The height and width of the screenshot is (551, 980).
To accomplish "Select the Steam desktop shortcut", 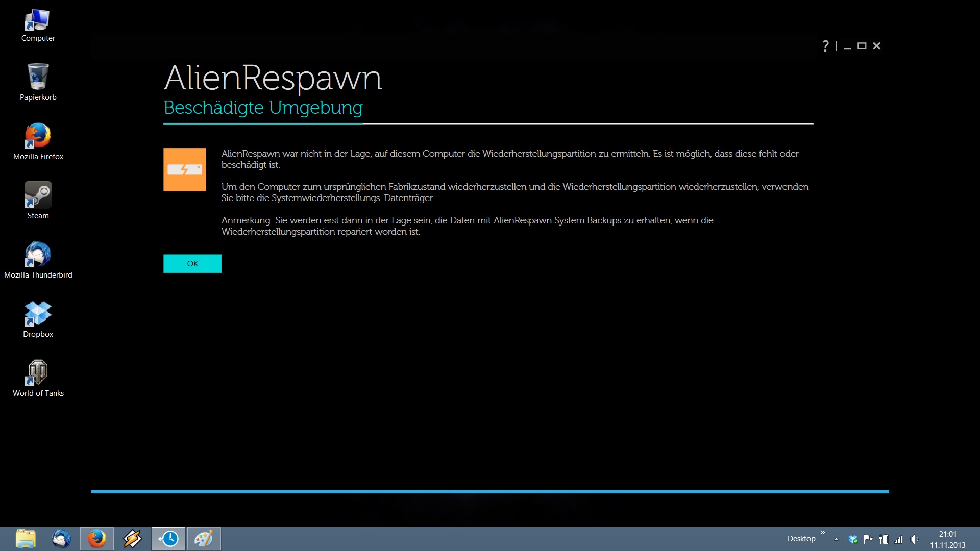I will click(x=38, y=201).
